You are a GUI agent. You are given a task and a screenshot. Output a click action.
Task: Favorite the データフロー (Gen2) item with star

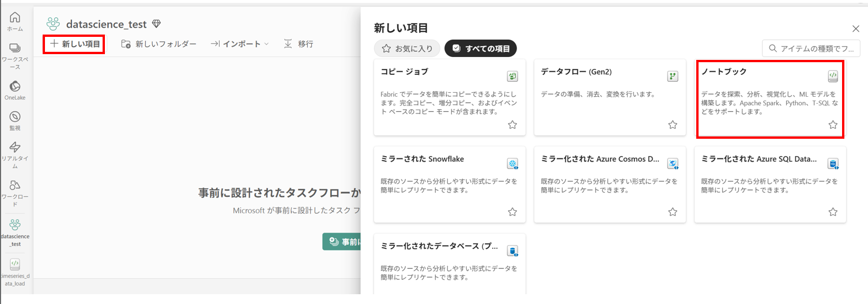[x=672, y=125]
